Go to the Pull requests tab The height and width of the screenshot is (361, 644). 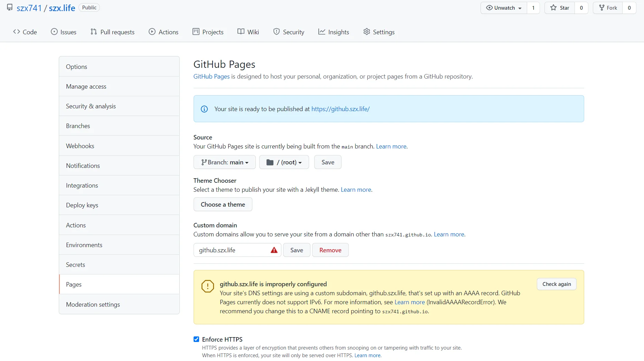[x=112, y=32]
